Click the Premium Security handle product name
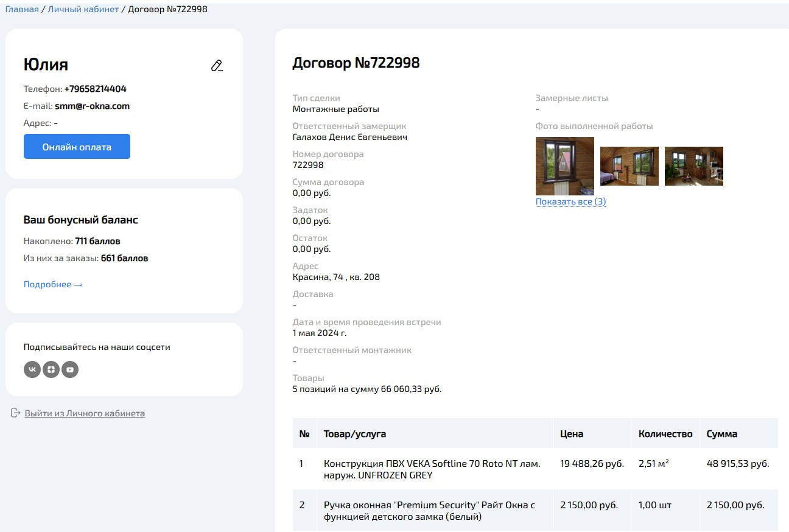 [x=429, y=511]
